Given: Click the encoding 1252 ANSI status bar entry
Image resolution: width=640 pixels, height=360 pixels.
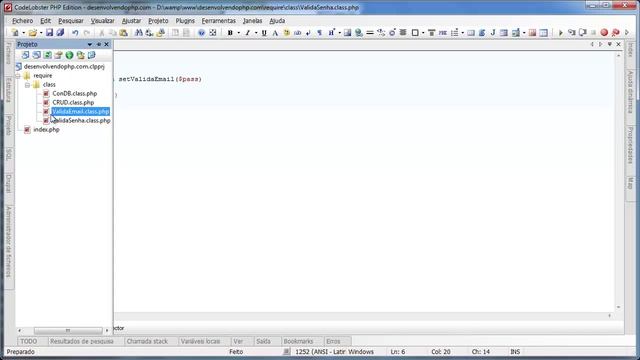Looking at the screenshot, I should coord(334,351).
